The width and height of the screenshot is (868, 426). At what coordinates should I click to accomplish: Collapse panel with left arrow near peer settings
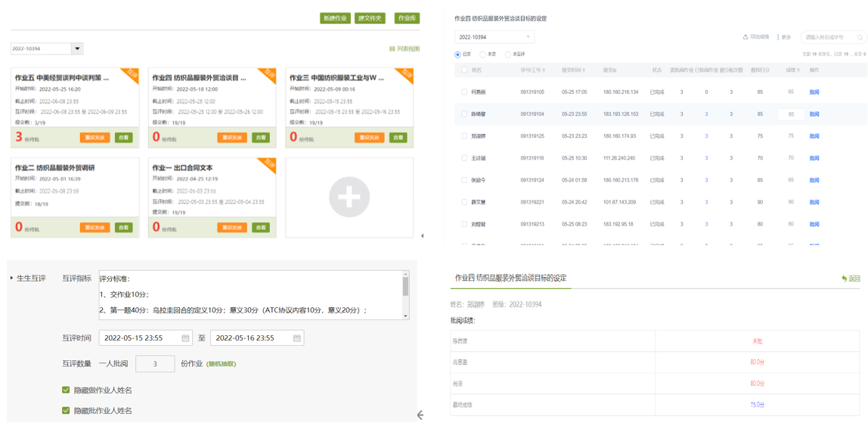coord(420,415)
